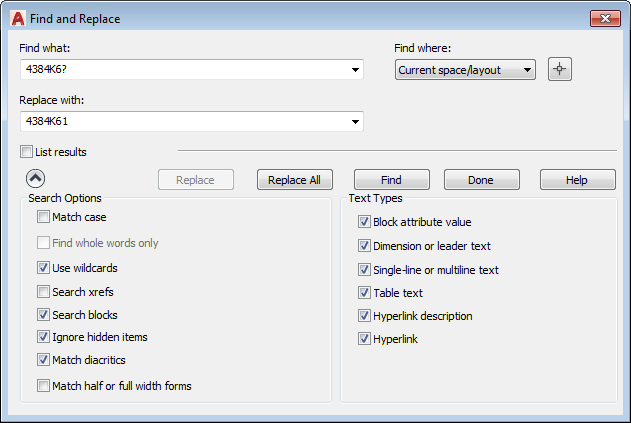Expand the Replace with dropdown list
631x423 pixels.
(x=355, y=122)
